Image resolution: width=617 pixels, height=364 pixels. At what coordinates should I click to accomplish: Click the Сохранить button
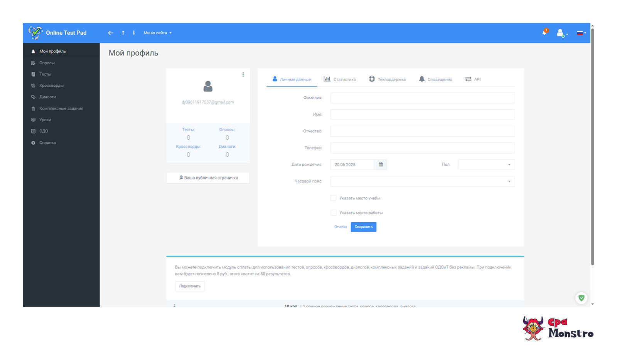point(364,227)
